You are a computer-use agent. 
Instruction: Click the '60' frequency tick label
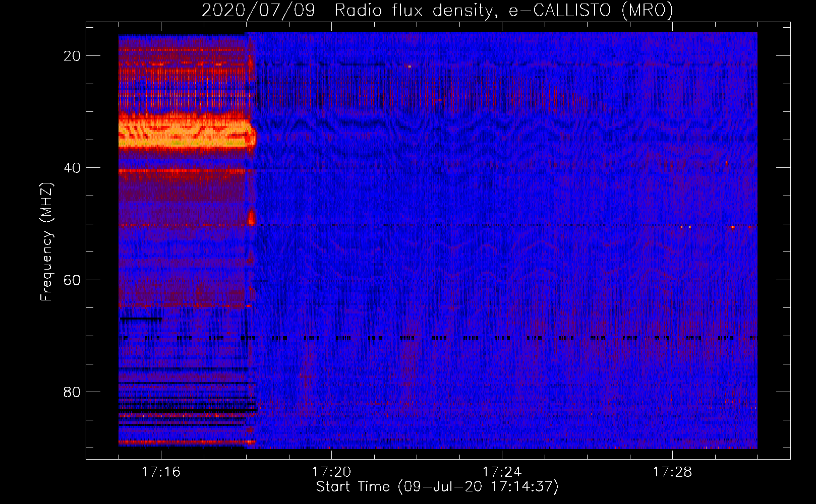click(72, 280)
